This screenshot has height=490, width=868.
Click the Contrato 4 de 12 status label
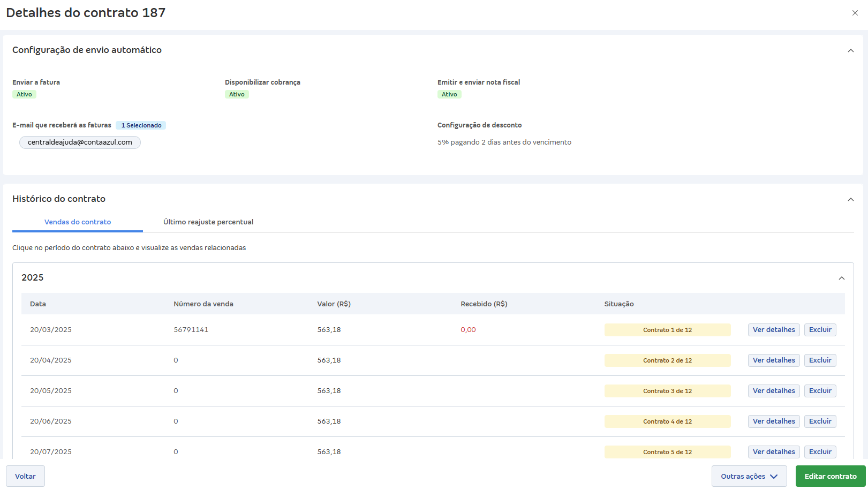click(x=667, y=421)
